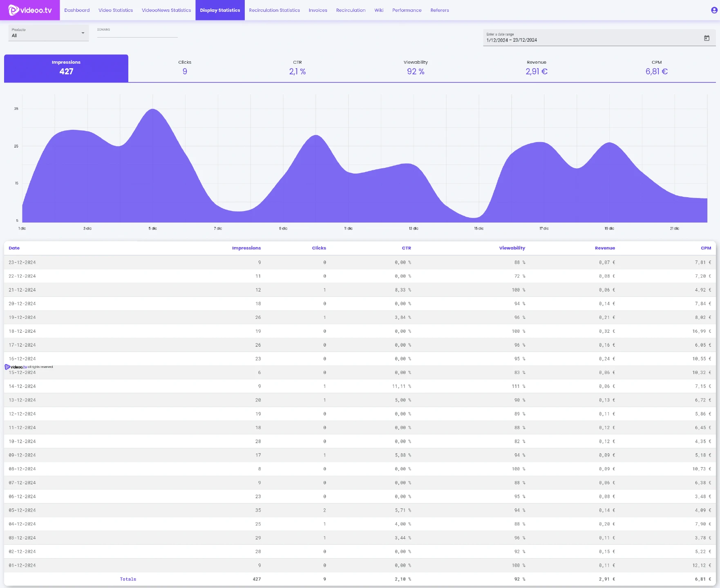Image resolution: width=720 pixels, height=588 pixels.
Task: Switch chart to CTR metric
Action: pyautogui.click(x=297, y=68)
